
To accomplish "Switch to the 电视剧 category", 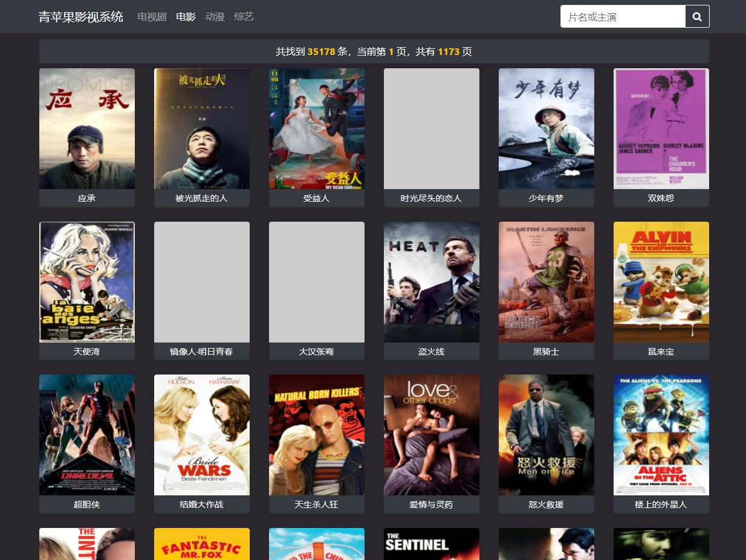I will click(152, 17).
